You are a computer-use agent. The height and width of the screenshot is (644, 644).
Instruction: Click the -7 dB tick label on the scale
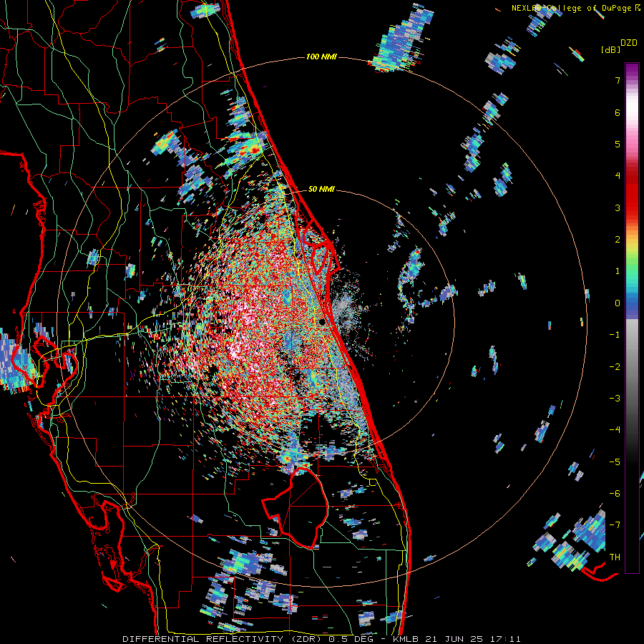tap(615, 525)
